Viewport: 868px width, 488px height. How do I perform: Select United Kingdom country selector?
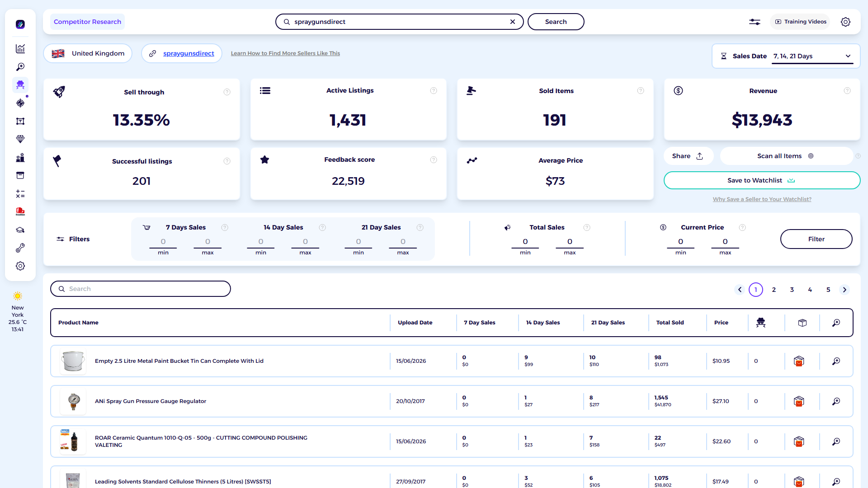coord(88,53)
